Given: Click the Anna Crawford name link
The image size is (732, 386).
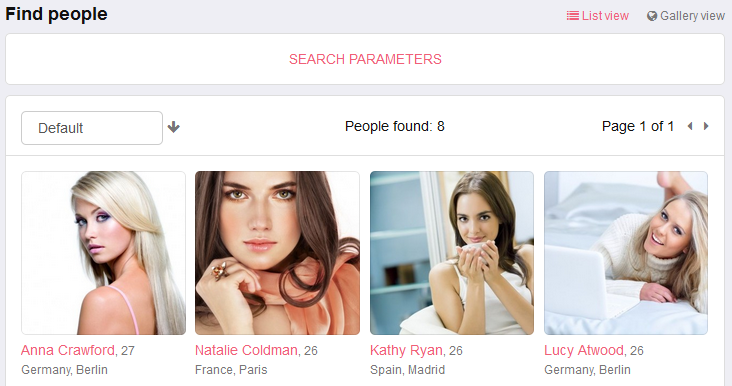Looking at the screenshot, I should 68,350.
